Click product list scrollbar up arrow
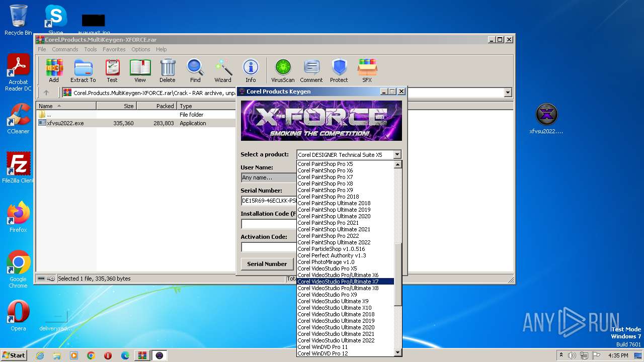The height and width of the screenshot is (362, 644). 397,164
